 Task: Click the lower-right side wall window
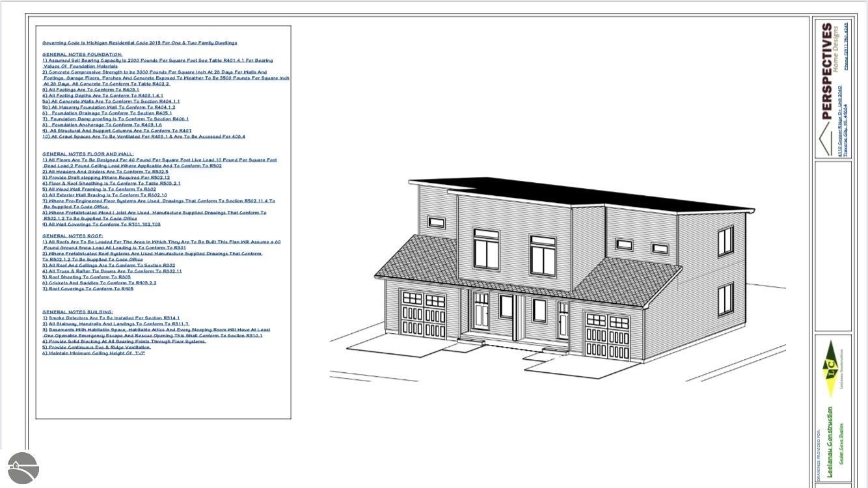coord(725,299)
